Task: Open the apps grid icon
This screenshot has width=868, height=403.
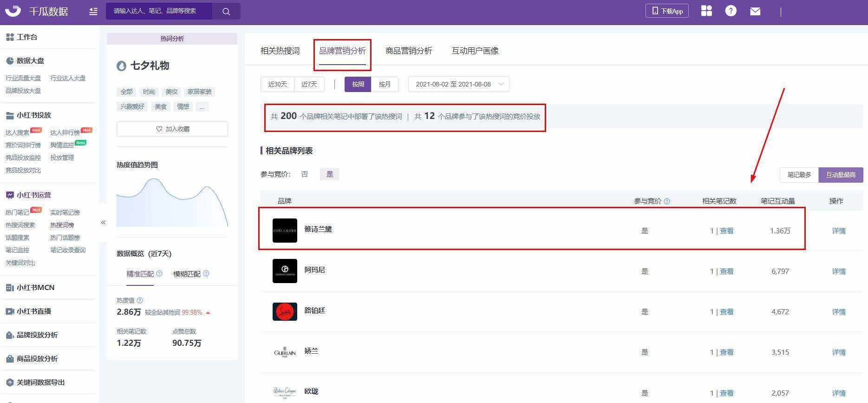Action: [x=706, y=11]
